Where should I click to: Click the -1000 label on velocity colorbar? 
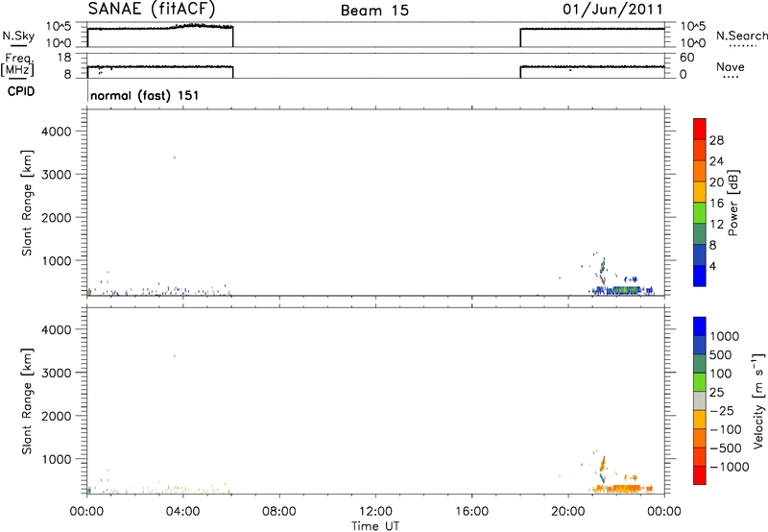click(x=729, y=467)
